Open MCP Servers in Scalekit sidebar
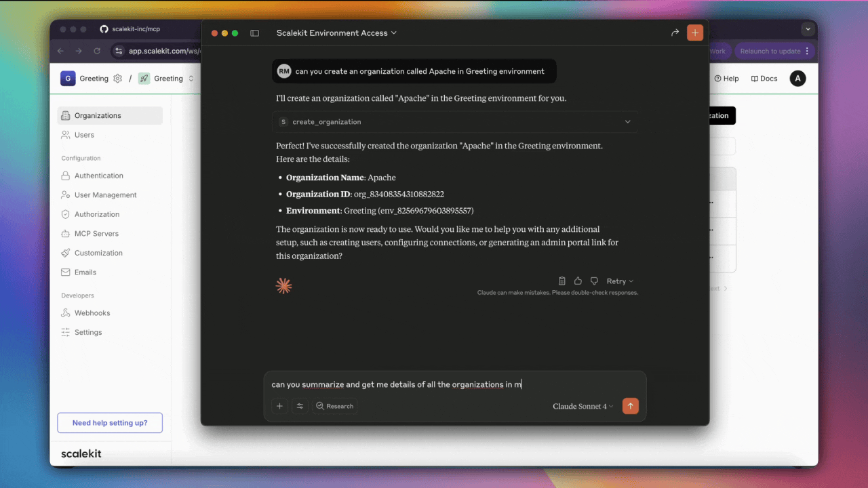Screen dimensions: 868x488 [110, 233]
